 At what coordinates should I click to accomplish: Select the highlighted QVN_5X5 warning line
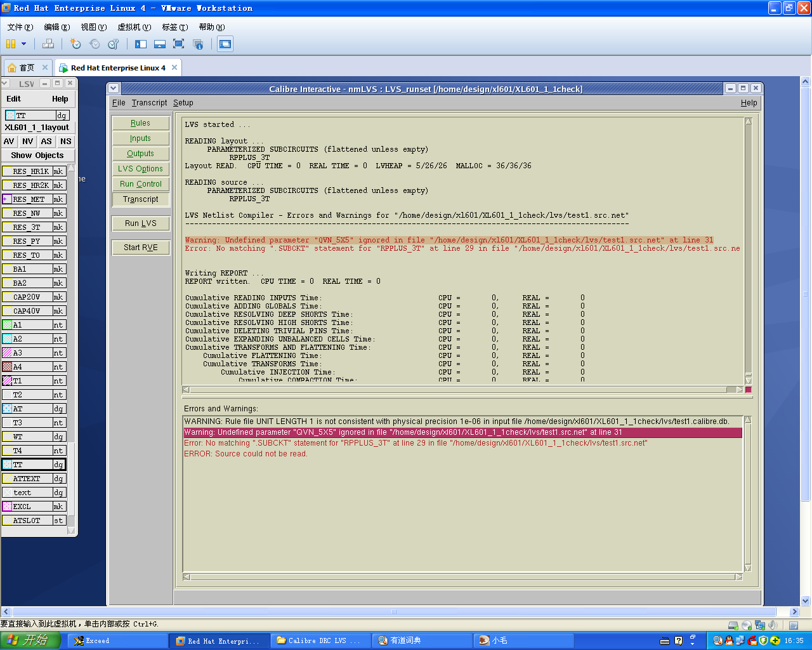462,432
